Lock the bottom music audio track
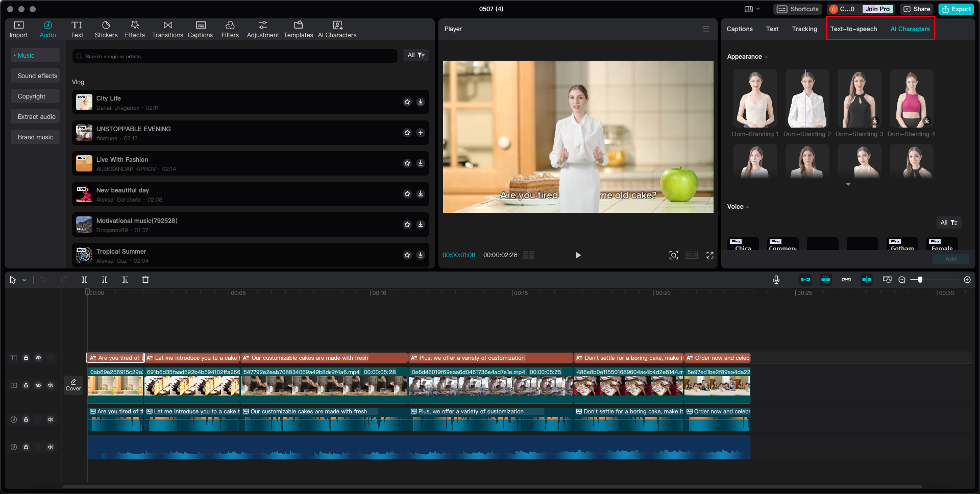Screen dimensions: 980x494 click(26, 447)
